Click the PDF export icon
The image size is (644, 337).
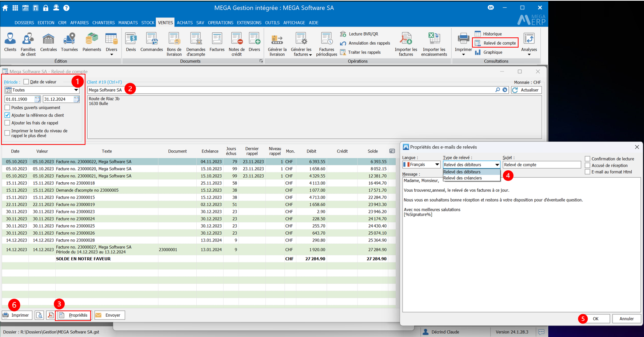(50, 315)
